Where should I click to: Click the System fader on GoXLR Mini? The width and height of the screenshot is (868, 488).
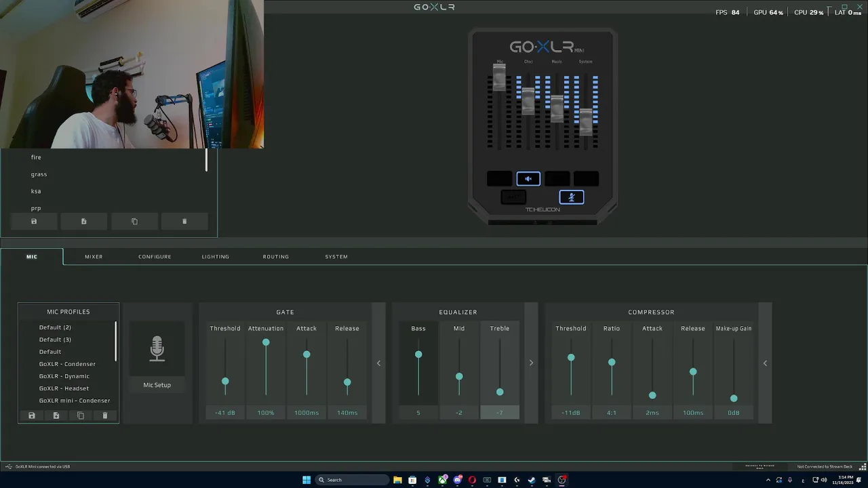click(x=586, y=121)
